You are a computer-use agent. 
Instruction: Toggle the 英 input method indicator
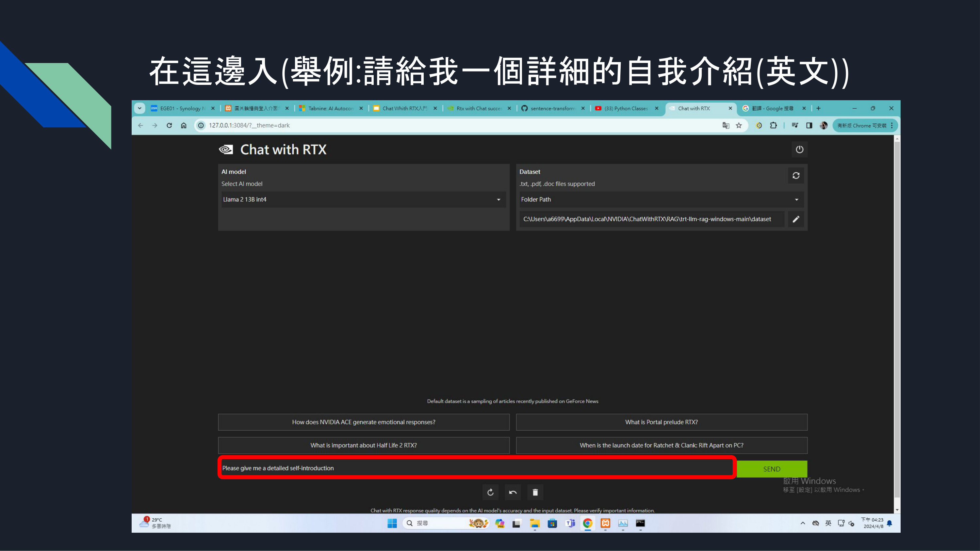coord(828,523)
